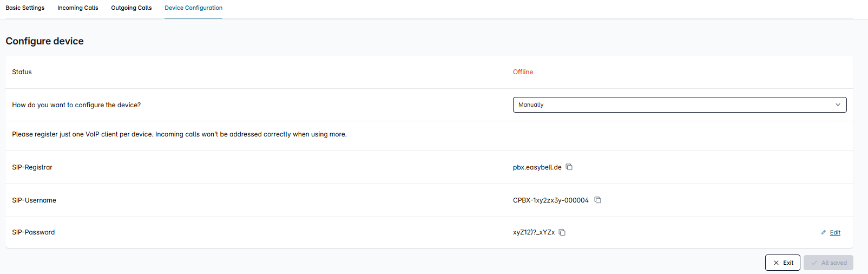Copy the SIP-Registrar pbx.easybell.de value
Screen dimensions: 868x274
[569, 167]
